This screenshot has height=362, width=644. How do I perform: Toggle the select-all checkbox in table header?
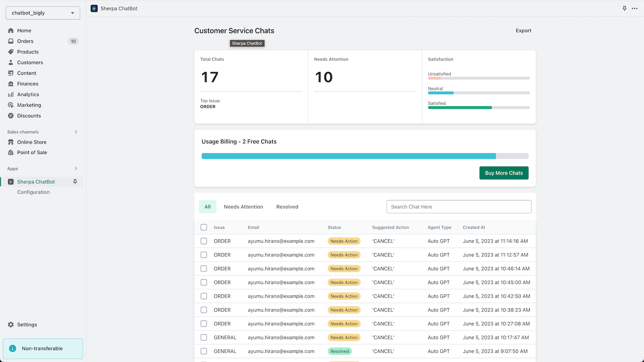click(x=204, y=227)
